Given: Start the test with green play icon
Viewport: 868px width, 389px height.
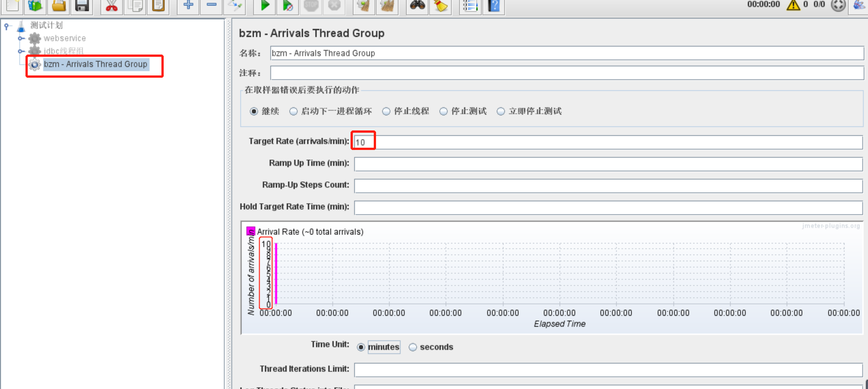Looking at the screenshot, I should tap(265, 5).
